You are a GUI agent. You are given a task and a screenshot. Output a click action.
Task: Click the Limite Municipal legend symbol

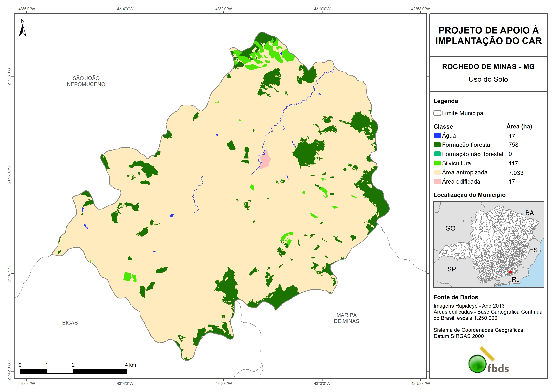coord(437,113)
